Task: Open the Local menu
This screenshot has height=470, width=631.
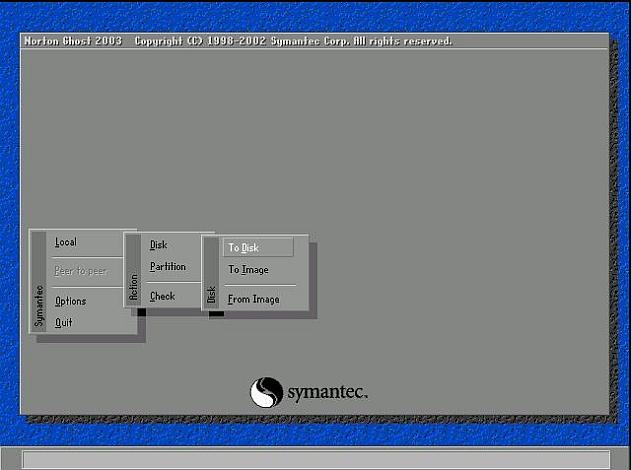Action: [x=66, y=242]
